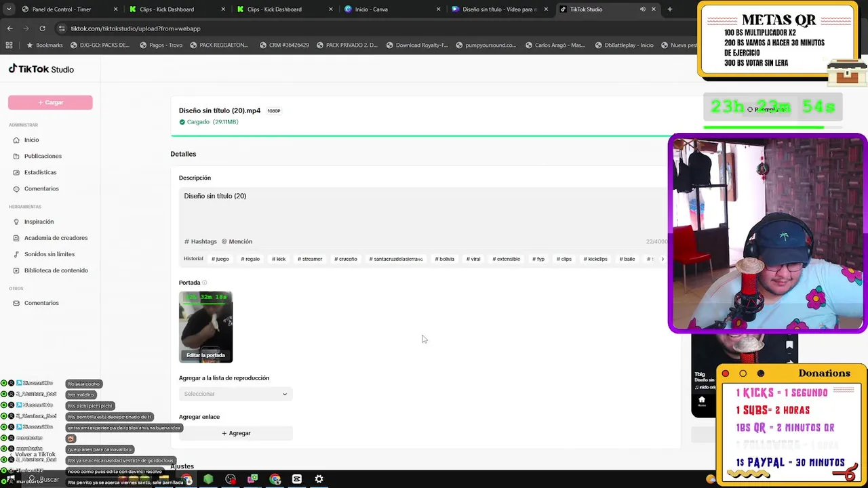
Task: Show more hashtag suggestions with right chevron
Action: coord(663,259)
